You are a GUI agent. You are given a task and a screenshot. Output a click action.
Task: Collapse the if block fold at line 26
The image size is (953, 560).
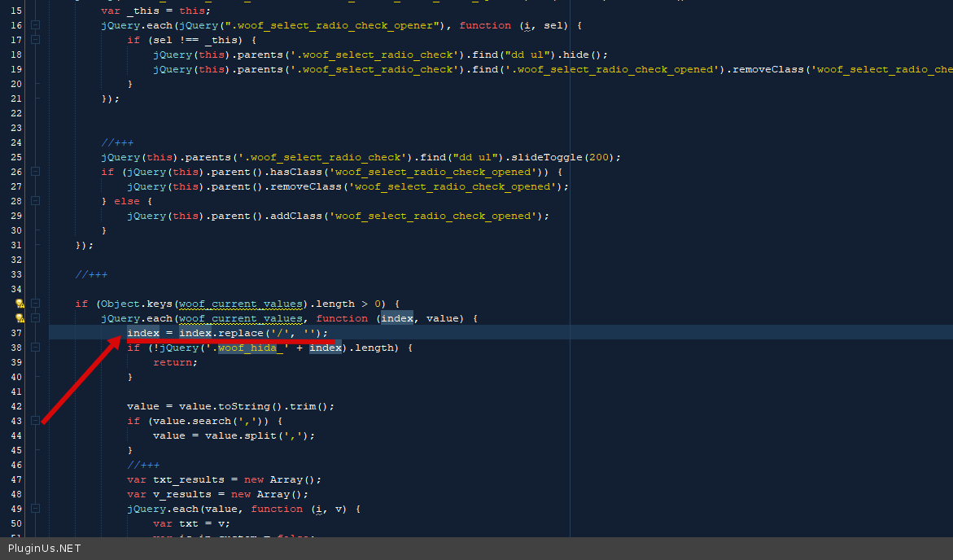point(36,172)
